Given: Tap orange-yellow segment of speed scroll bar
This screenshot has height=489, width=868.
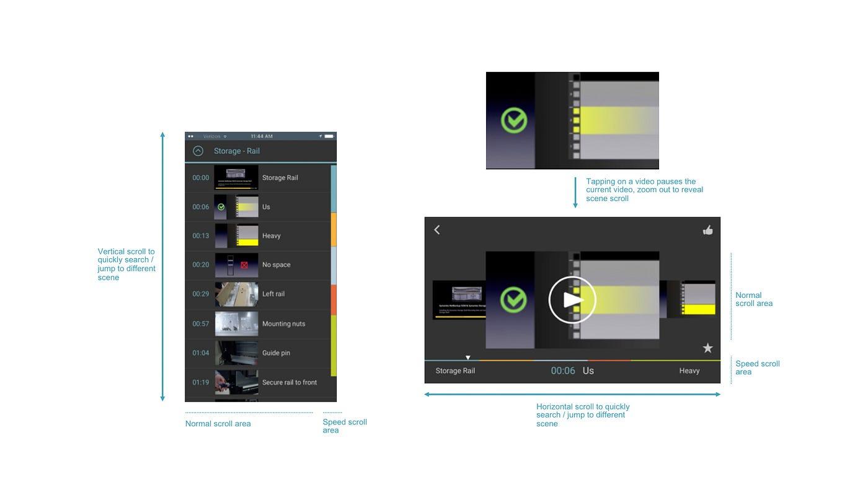Looking at the screenshot, I should point(334,230).
